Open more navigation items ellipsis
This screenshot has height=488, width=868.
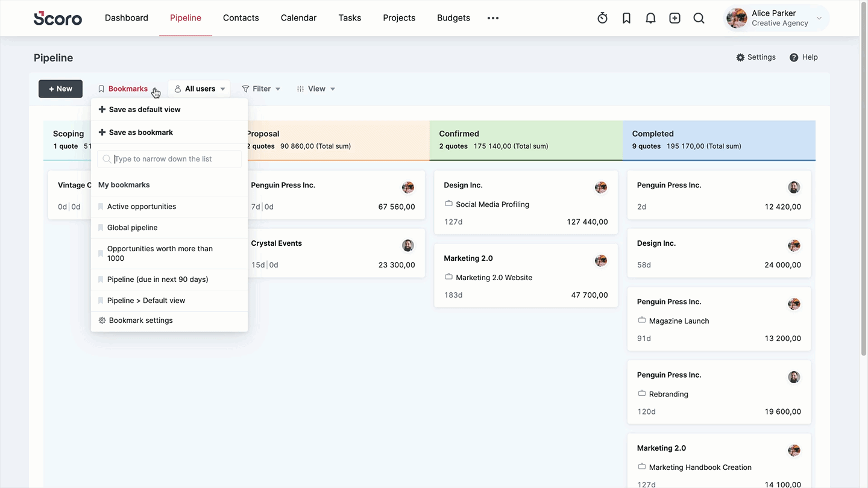(x=493, y=18)
